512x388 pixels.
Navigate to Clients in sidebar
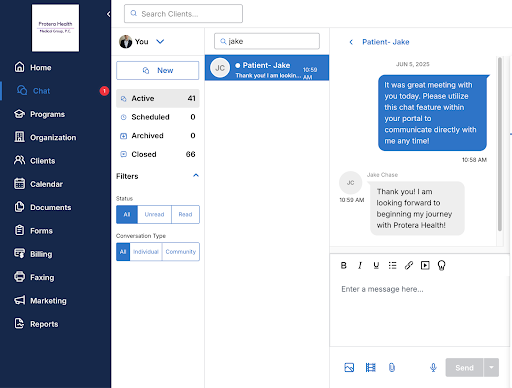(x=34, y=161)
